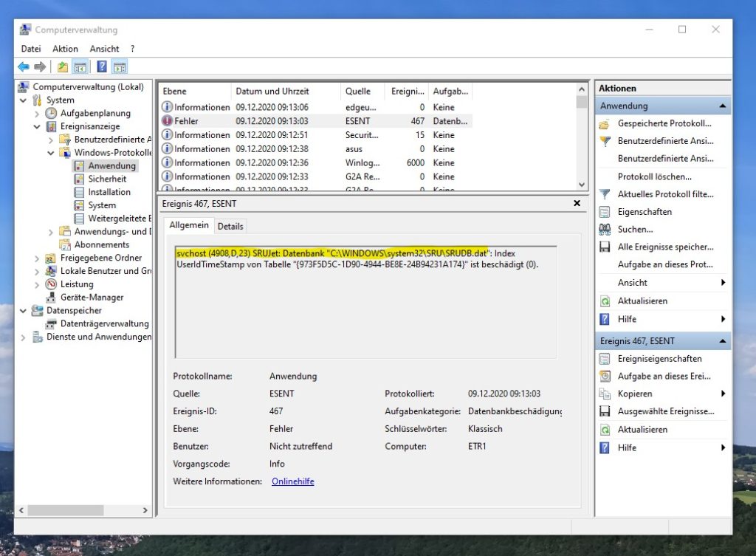Viewport: 756px width, 556px height.
Task: Switch to the Details tab
Action: (x=230, y=226)
